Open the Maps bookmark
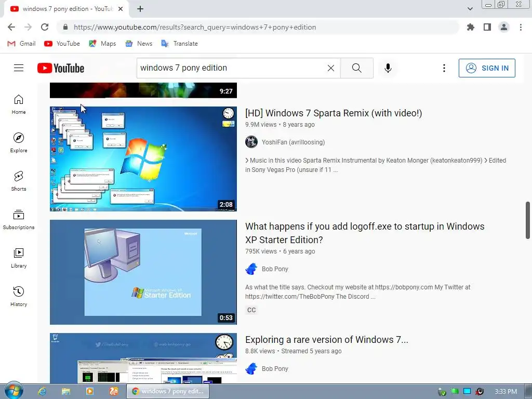This screenshot has width=532, height=399. click(102, 44)
